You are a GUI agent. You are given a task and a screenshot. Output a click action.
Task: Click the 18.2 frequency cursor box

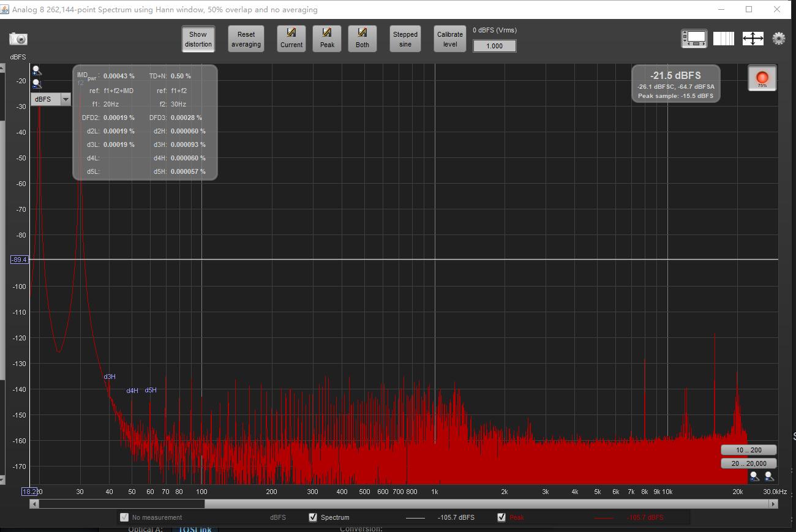29,492
